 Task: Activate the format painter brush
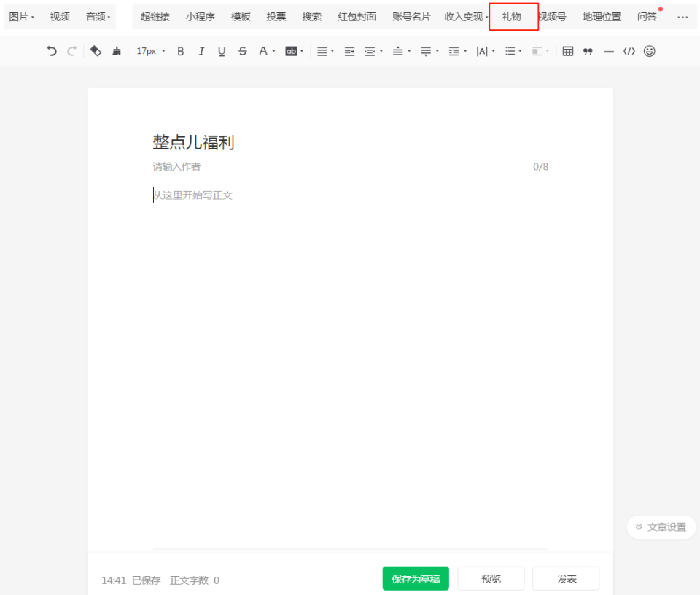click(117, 51)
